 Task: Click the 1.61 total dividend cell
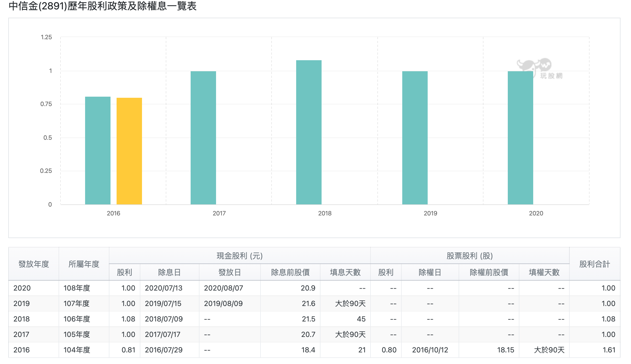pyautogui.click(x=609, y=350)
